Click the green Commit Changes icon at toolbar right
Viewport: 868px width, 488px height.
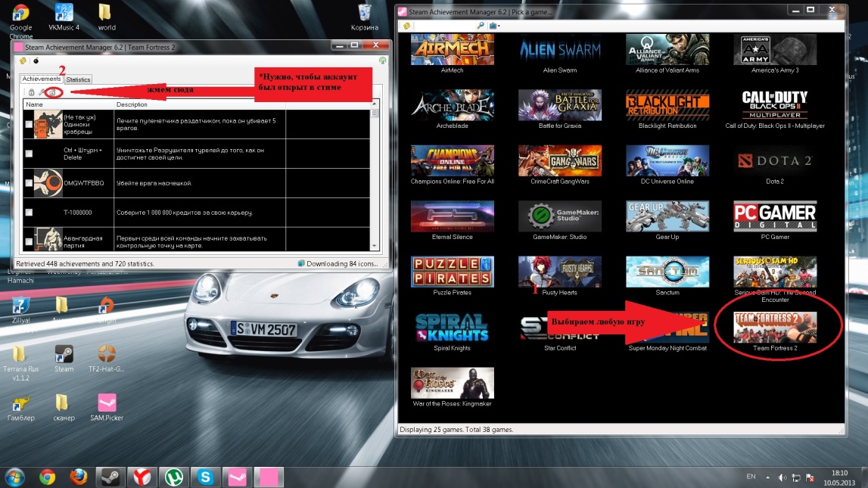[382, 61]
